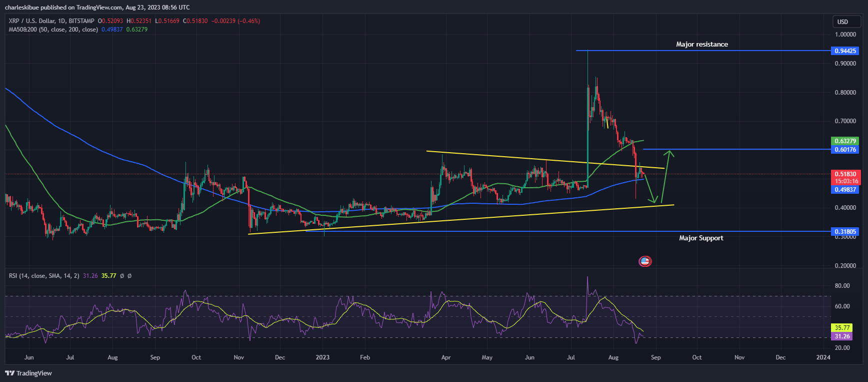Click the -0.00239 (-0.46%) change value
This screenshot has width=868, height=382.
pyautogui.click(x=236, y=21)
